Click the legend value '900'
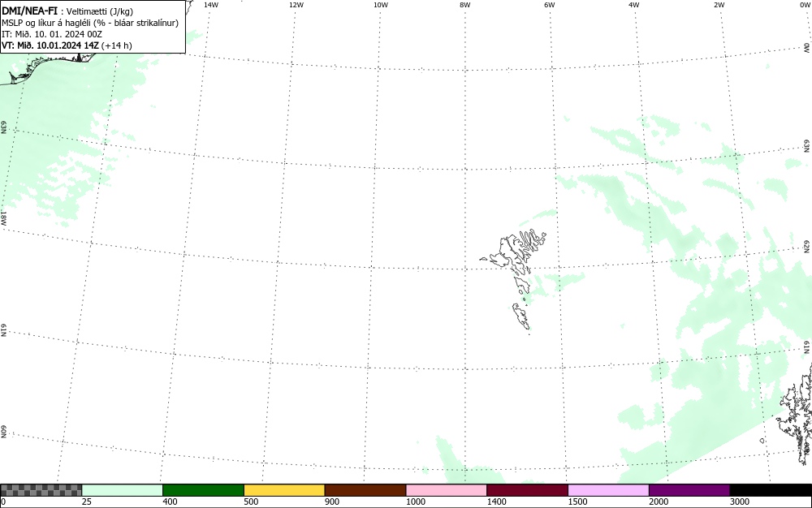812x508 pixels. coord(332,502)
